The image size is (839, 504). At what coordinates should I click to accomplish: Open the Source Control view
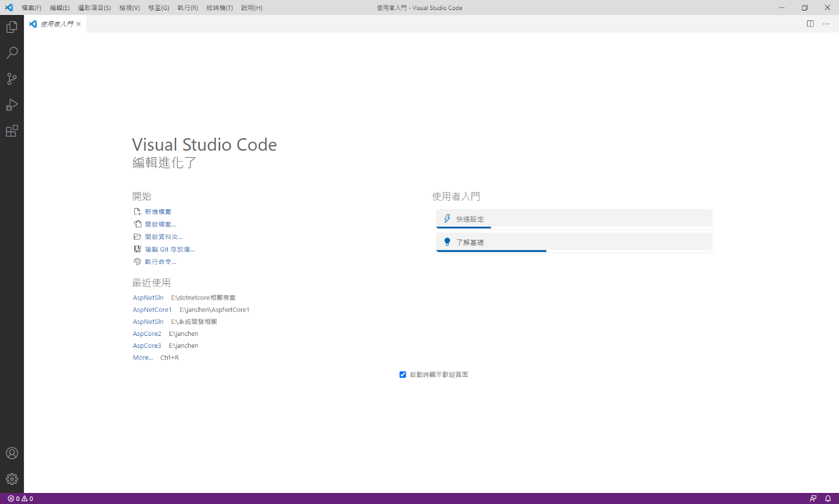12,79
